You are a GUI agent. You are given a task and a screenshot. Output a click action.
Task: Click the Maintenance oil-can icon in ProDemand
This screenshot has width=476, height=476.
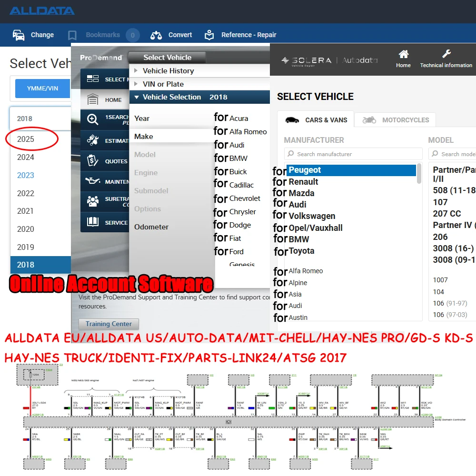point(93,181)
